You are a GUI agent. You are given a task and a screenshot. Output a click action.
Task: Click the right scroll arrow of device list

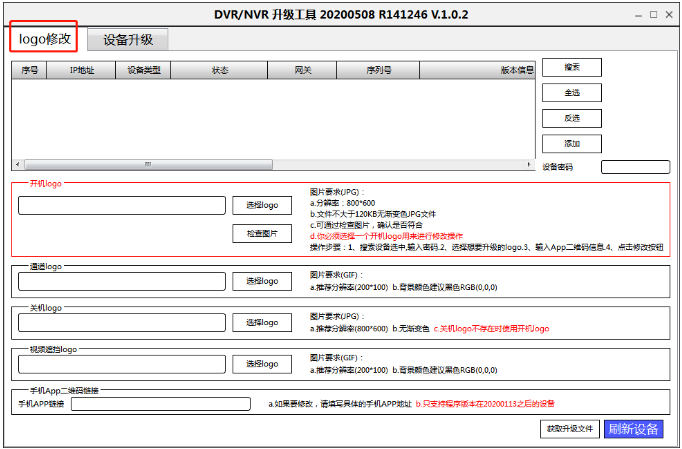pyautogui.click(x=529, y=164)
